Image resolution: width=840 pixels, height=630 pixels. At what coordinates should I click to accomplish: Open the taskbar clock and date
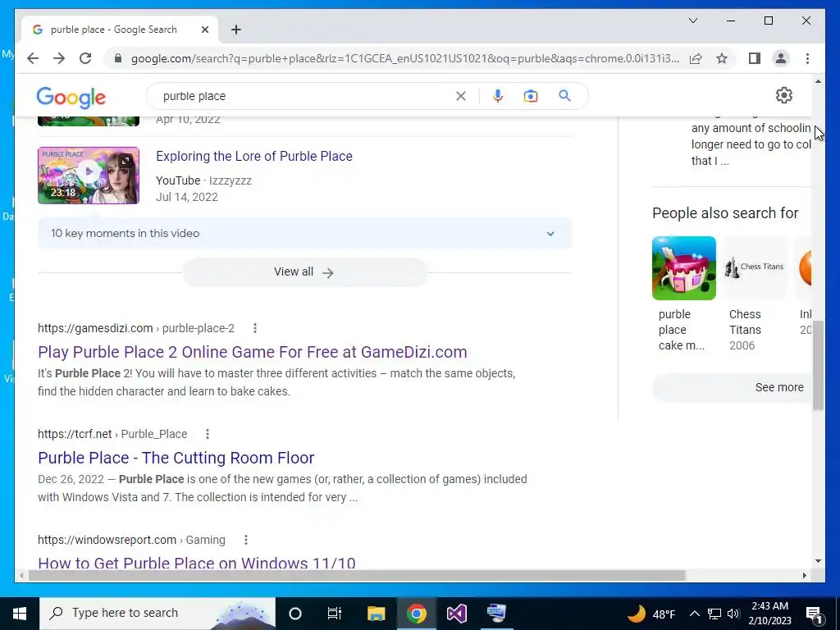(769, 614)
